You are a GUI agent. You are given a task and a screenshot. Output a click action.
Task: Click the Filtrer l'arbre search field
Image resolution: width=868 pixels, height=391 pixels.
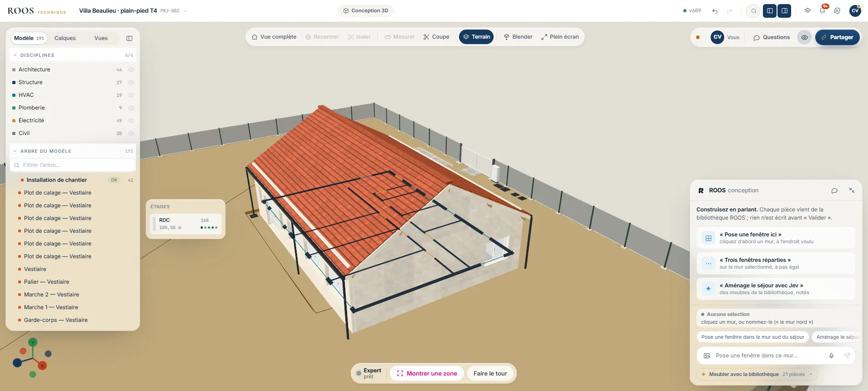(73, 165)
